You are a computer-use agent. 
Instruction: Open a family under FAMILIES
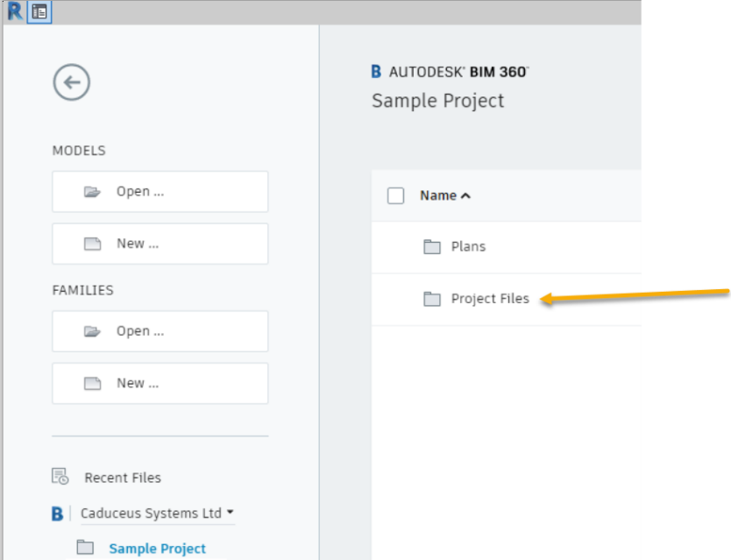160,331
